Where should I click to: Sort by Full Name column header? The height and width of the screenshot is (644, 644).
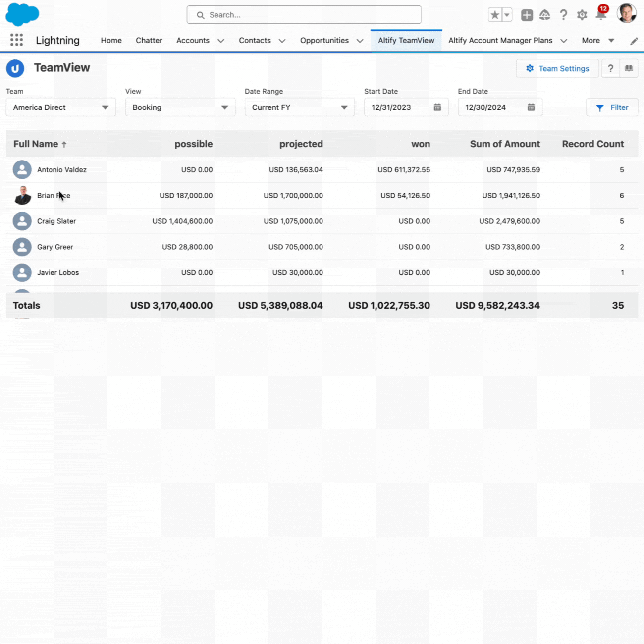tap(36, 144)
